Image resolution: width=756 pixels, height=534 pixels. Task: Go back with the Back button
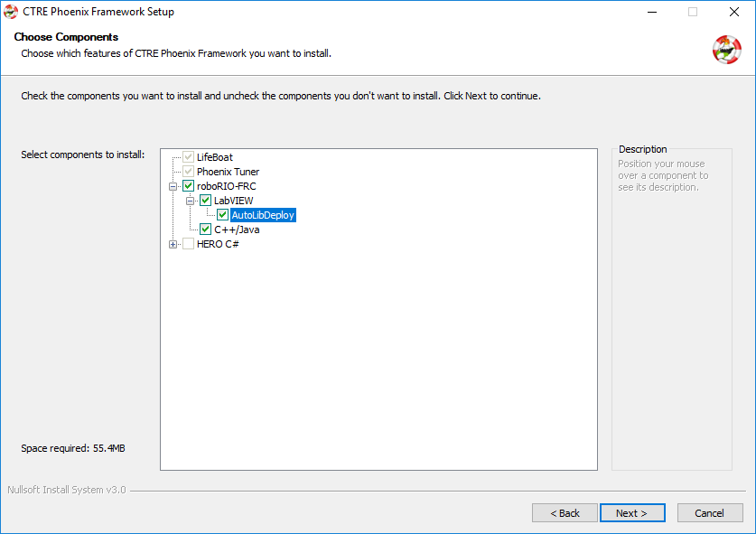pyautogui.click(x=565, y=513)
